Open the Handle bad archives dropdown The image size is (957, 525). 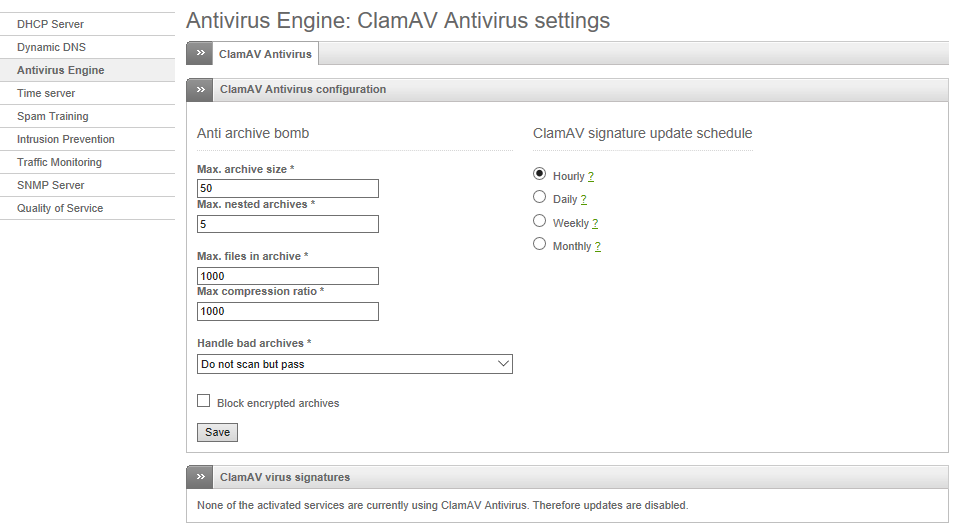tap(355, 364)
